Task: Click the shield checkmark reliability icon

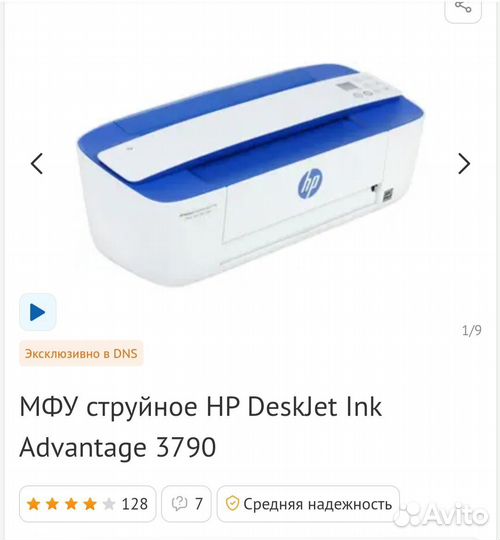Action: click(232, 504)
